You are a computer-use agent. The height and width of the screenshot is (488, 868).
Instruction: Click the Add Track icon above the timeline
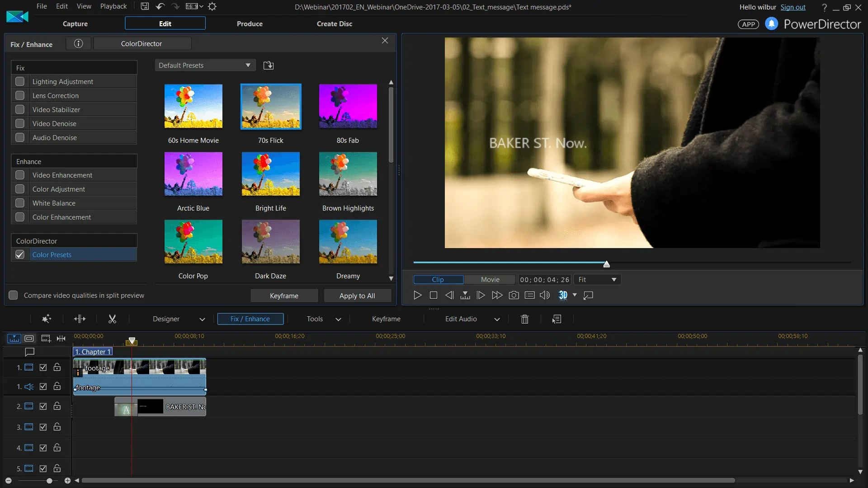pyautogui.click(x=45, y=338)
